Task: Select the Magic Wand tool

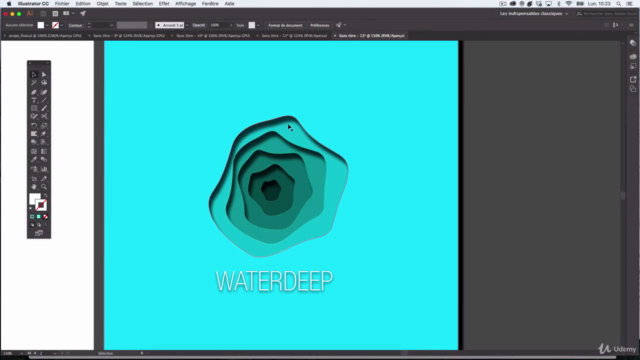Action: [x=34, y=83]
